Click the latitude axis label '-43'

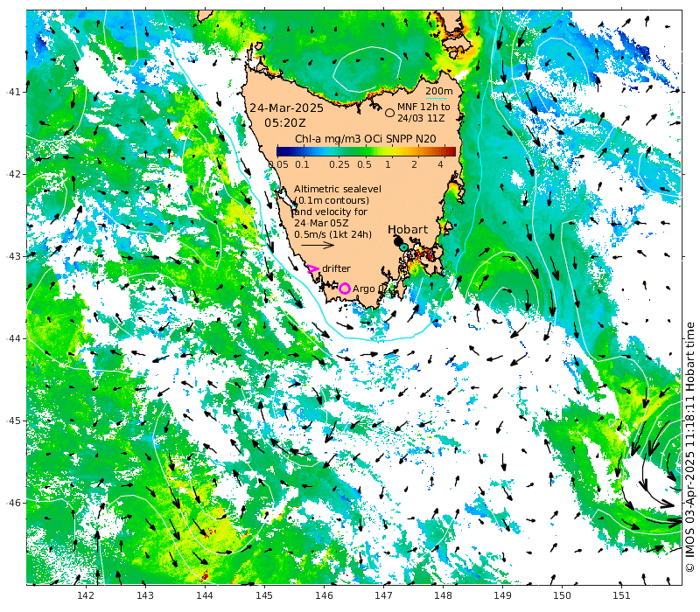[13, 256]
